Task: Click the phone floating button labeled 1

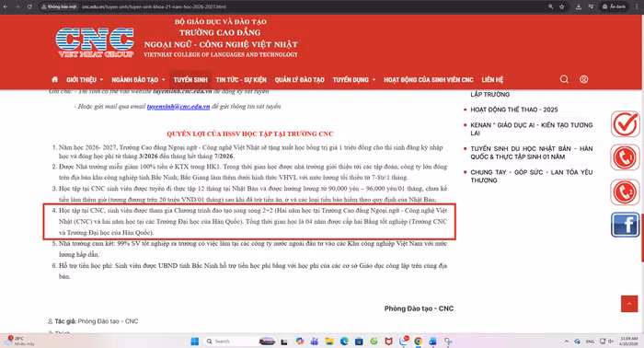Action: click(x=625, y=157)
